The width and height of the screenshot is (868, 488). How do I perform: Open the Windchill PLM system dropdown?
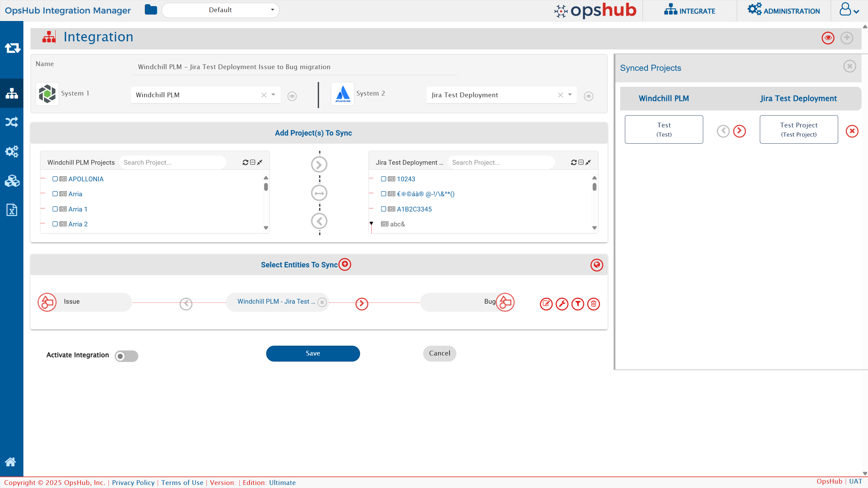(273, 95)
